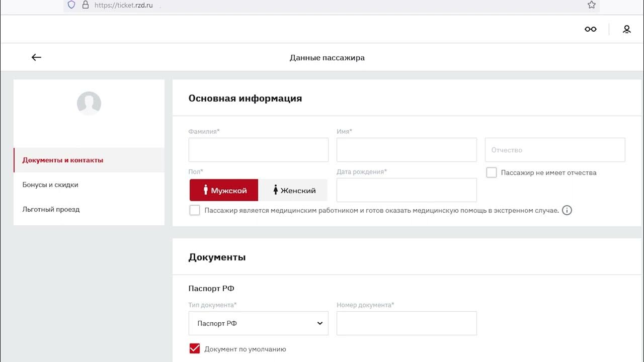Screen dimensions: 644x362
Task: Click the Отчество input field
Action: coord(555,150)
